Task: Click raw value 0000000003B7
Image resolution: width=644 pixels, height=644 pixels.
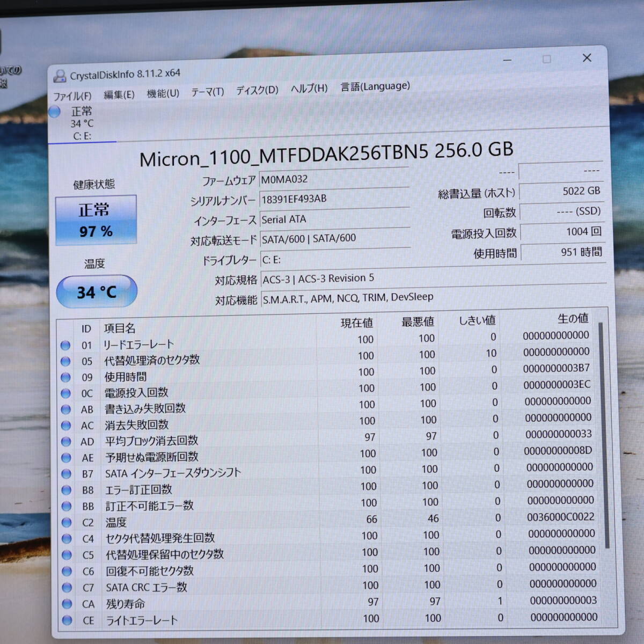Action: tap(556, 368)
